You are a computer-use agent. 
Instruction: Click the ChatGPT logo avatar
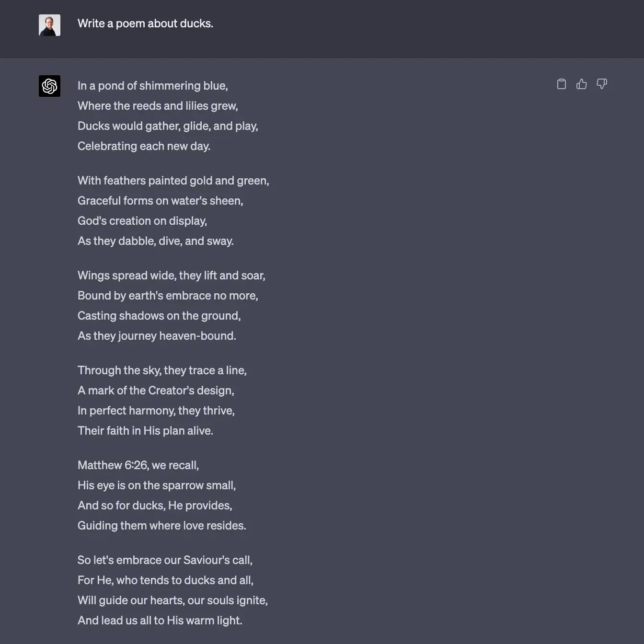pyautogui.click(x=49, y=86)
